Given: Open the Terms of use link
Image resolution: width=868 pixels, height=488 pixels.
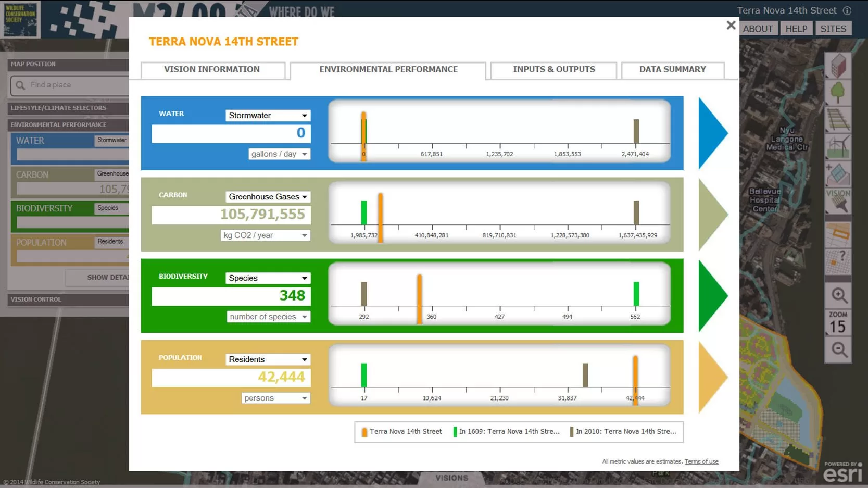Looking at the screenshot, I should [701, 461].
